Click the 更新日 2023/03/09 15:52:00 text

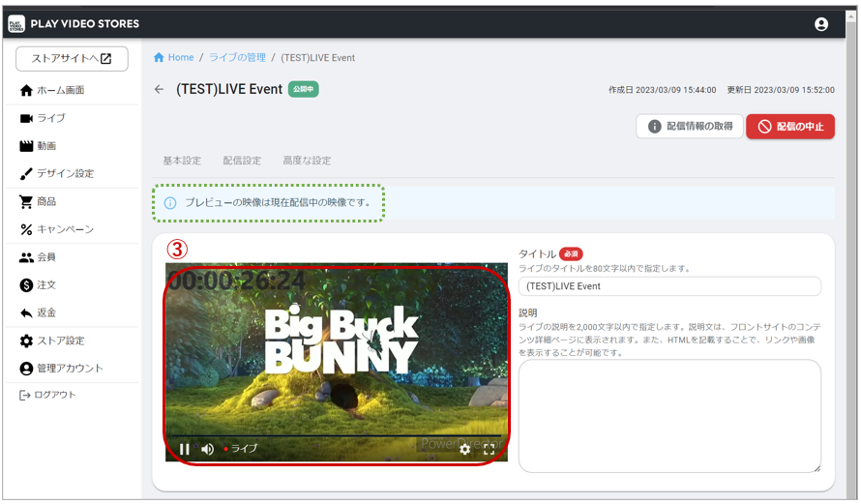point(781,90)
